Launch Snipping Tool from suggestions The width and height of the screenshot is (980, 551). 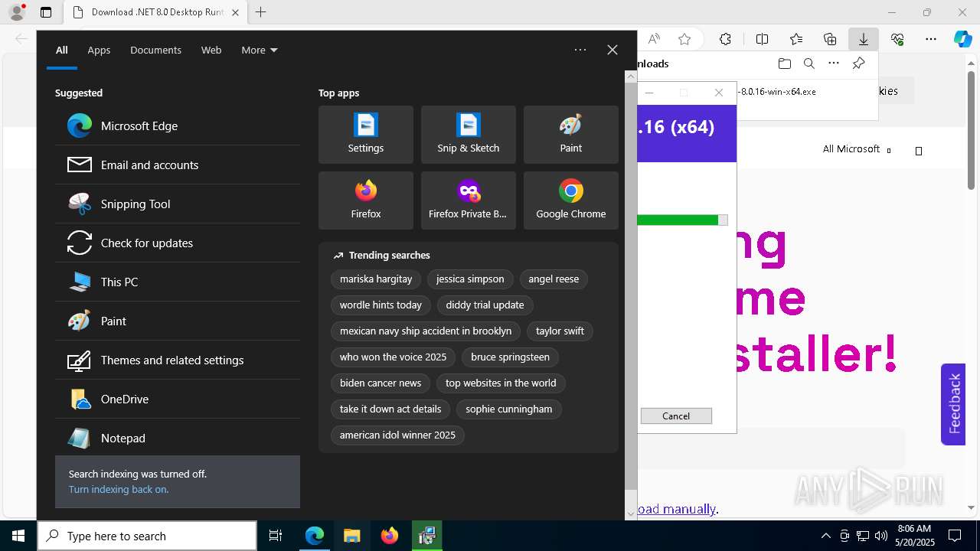point(178,204)
